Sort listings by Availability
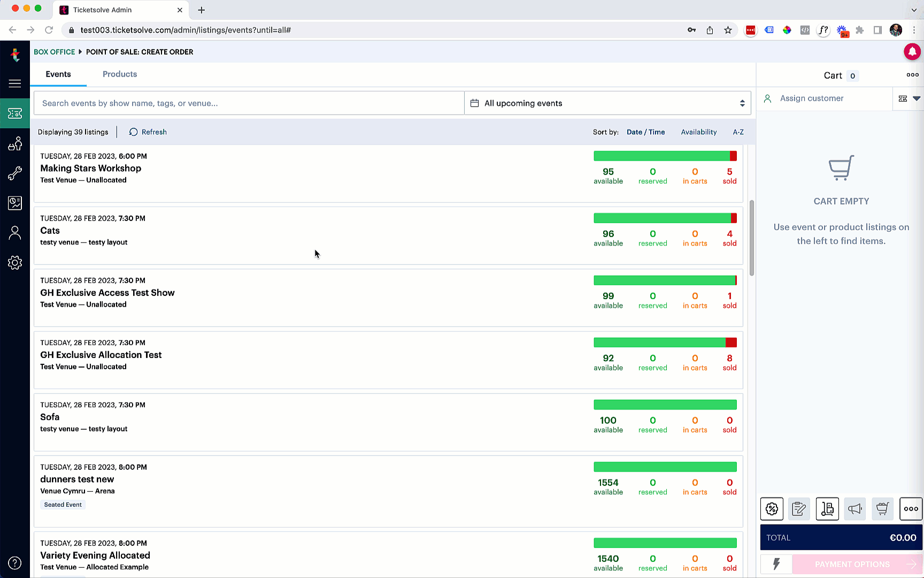This screenshot has height=578, width=924. click(699, 132)
